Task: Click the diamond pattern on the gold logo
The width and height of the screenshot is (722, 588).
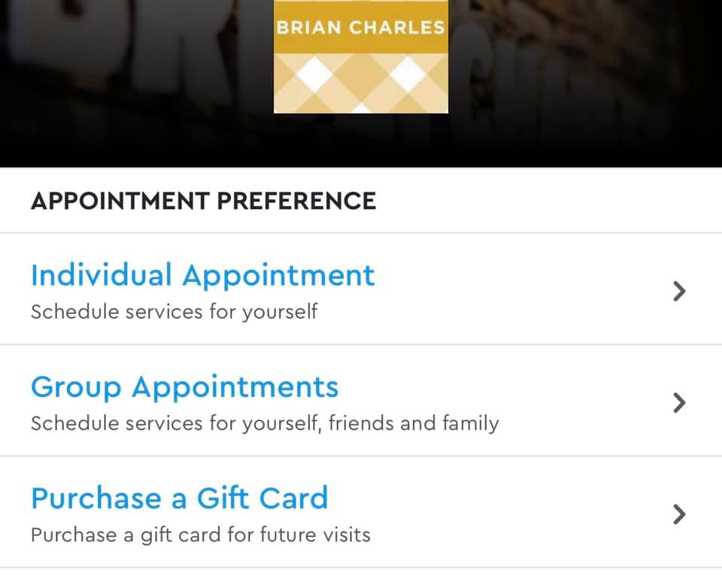Action: coord(360,83)
